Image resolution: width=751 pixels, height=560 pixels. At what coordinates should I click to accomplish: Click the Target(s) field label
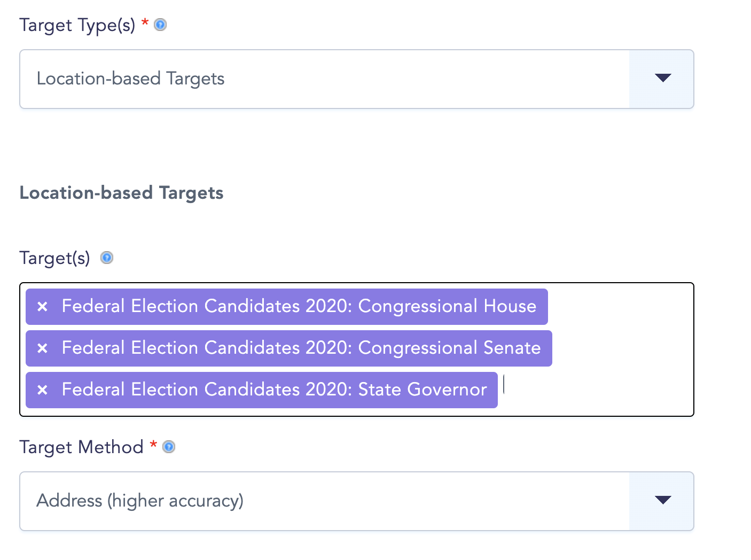click(x=53, y=258)
